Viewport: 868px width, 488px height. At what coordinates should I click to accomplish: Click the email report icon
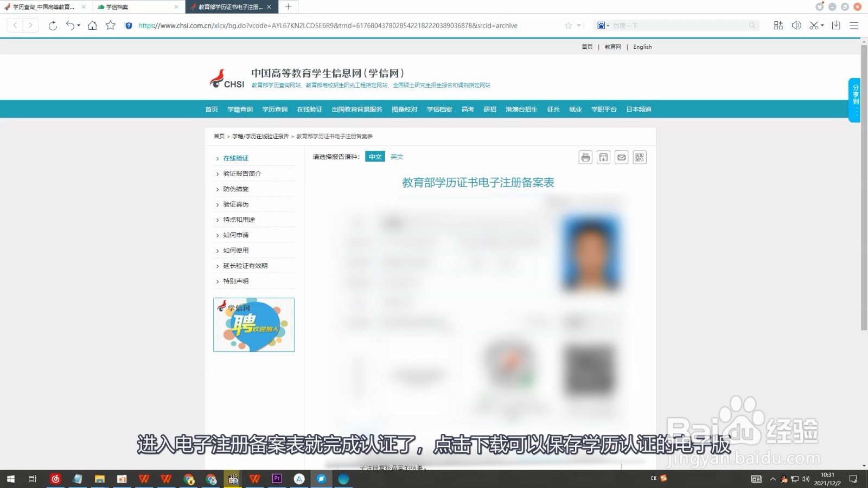point(622,157)
